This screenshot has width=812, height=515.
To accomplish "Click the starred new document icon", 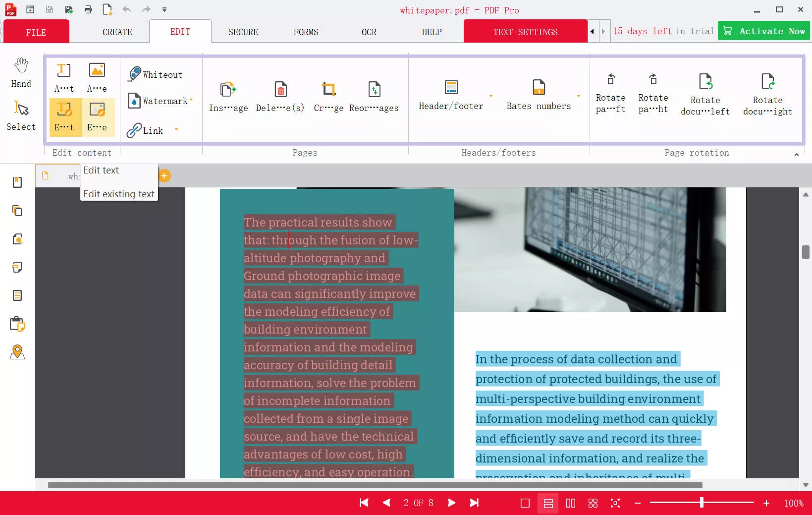I will click(108, 9).
